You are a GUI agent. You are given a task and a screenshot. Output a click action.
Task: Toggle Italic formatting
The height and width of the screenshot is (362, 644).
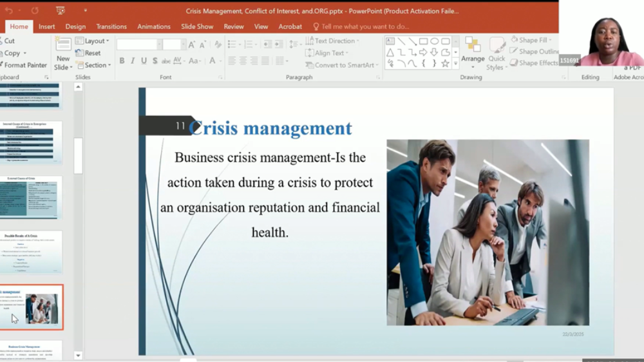133,61
